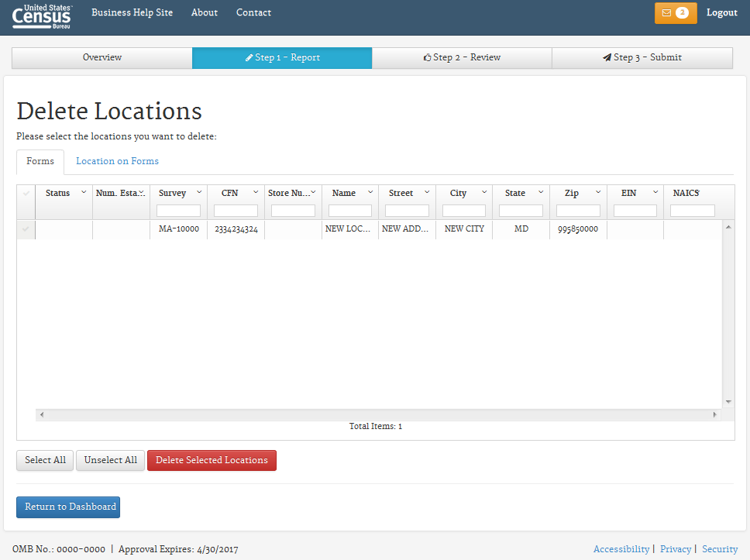Viewport: 750px width, 560px height.
Task: Click the grid's scroll up arrow
Action: tap(728, 227)
